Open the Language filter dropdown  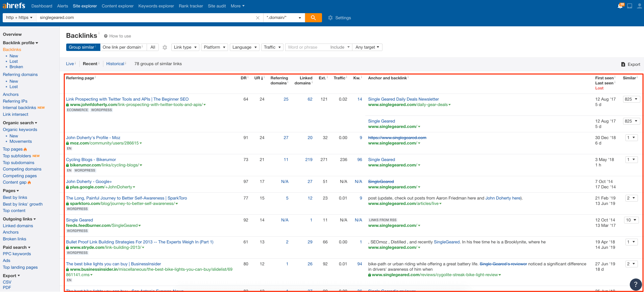245,47
